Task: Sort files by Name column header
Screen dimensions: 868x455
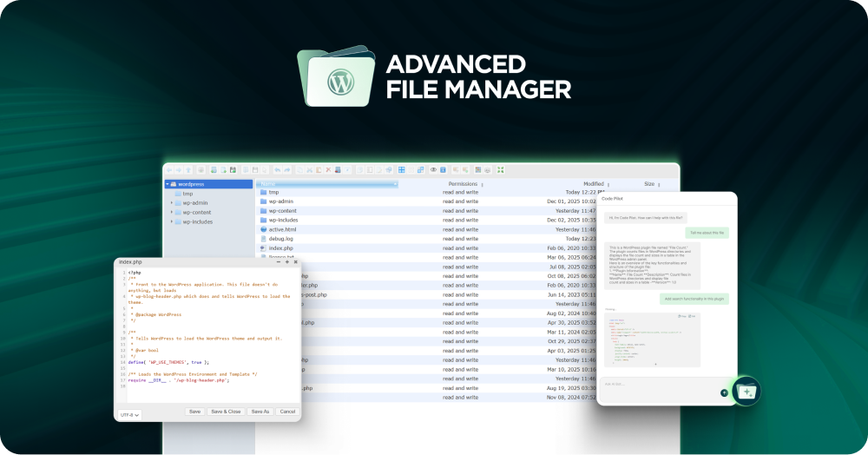Action: [x=328, y=184]
